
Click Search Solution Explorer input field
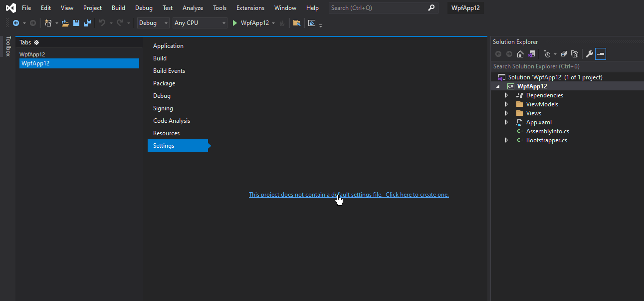tap(567, 66)
